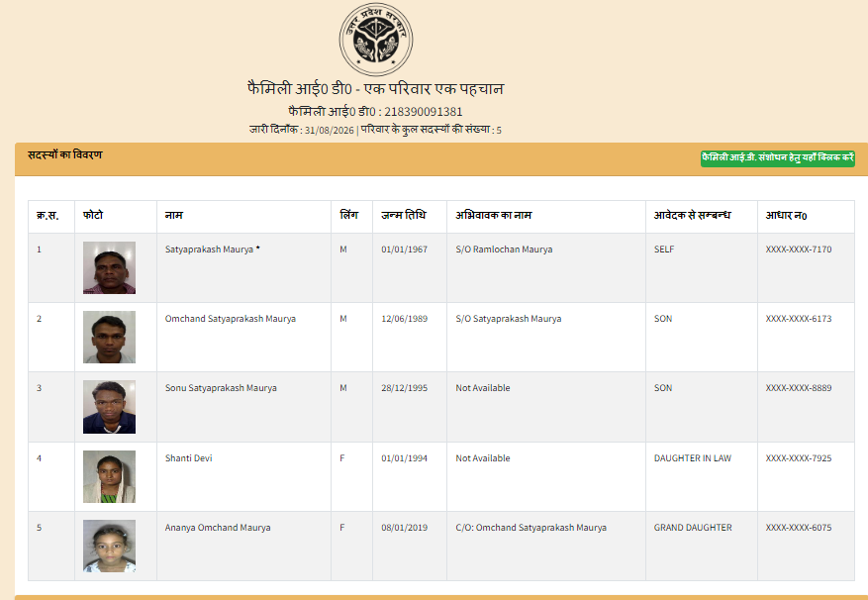868x600 pixels.
Task: Click the Uttar Pradesh government emblem logo
Action: pyautogui.click(x=376, y=40)
